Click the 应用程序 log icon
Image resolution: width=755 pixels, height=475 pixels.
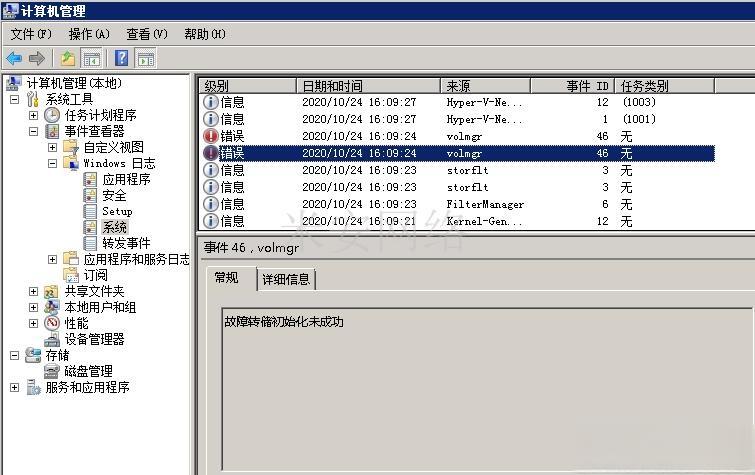pos(90,179)
